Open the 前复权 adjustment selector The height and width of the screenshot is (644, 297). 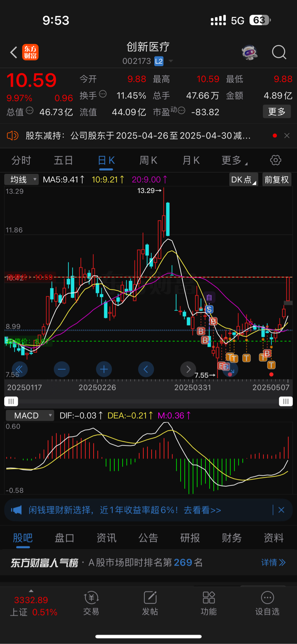[277, 180]
